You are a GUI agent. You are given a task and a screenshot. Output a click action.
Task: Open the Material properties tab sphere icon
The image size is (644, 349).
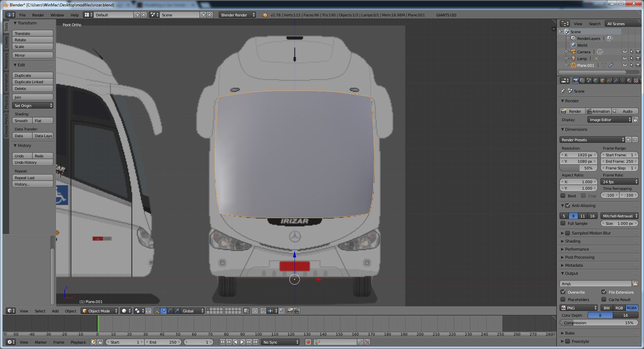click(629, 81)
